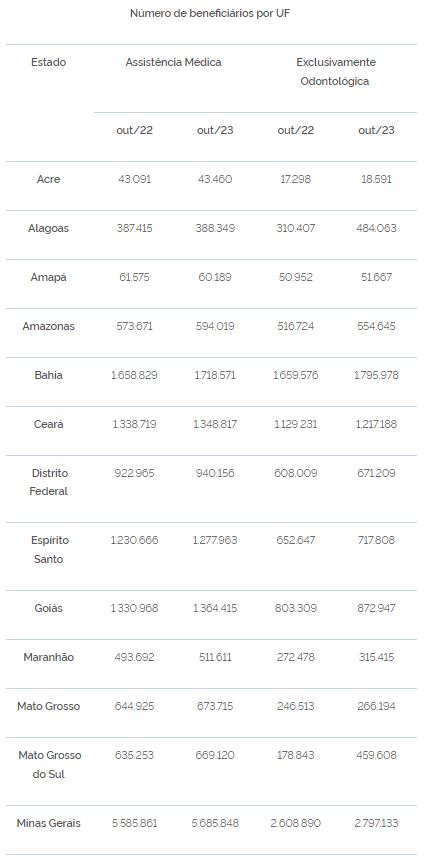Image resolution: width=429 pixels, height=862 pixels.
Task: Click the Amazonas state name
Action: (48, 326)
